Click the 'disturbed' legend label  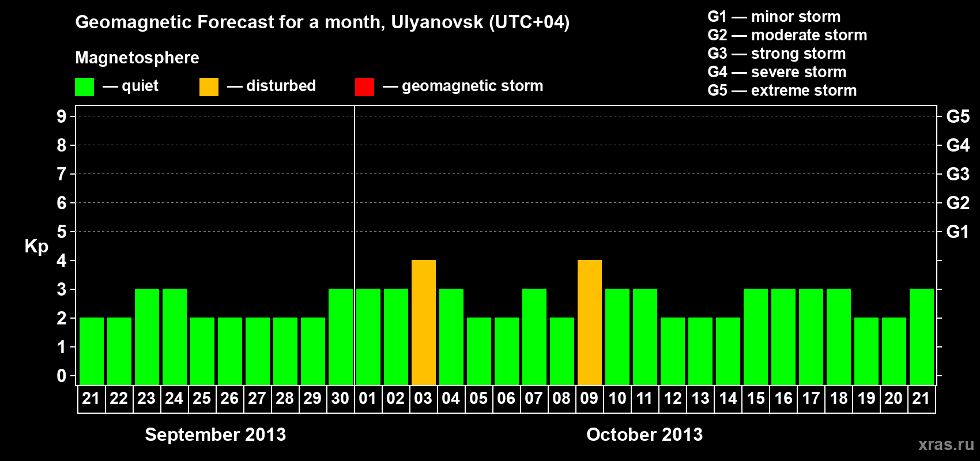click(281, 86)
